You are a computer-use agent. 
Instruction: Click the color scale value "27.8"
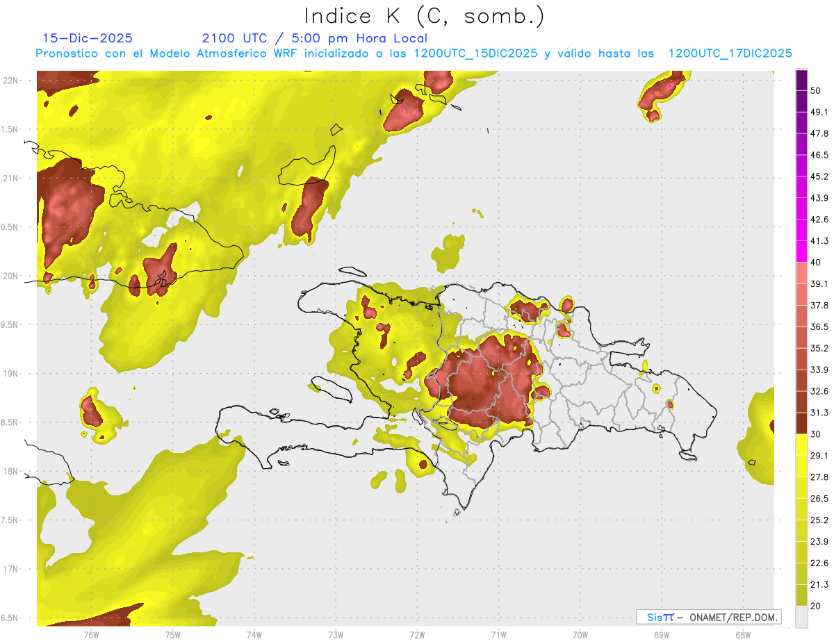[x=819, y=477]
